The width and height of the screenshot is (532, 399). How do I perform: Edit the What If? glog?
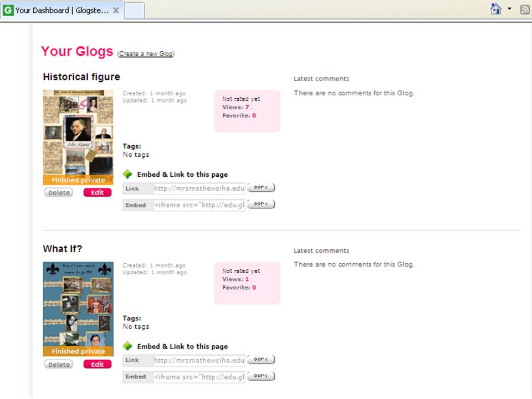tap(97, 364)
